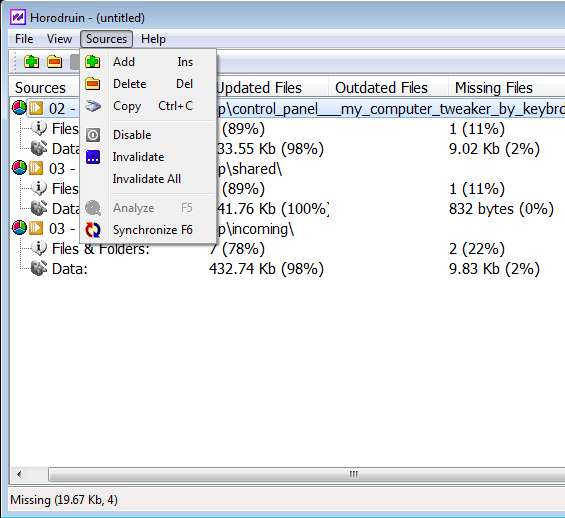Click the 9.83 Kb (2%) value

[494, 269]
